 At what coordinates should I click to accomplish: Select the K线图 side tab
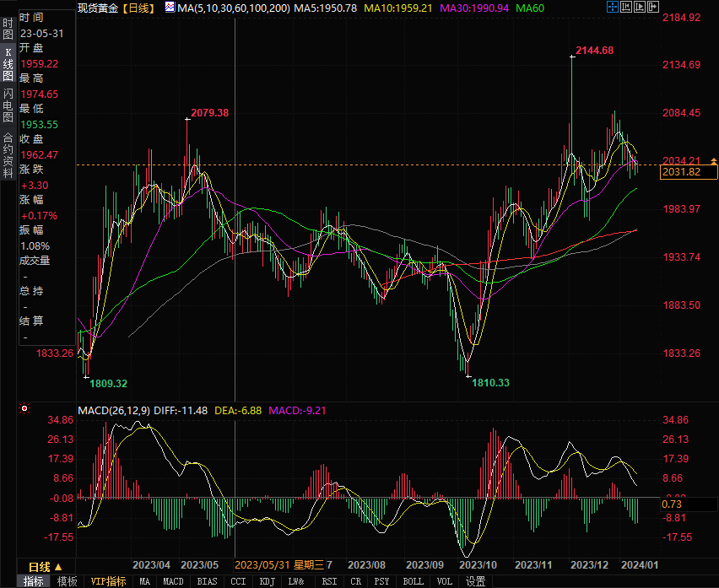(8, 64)
